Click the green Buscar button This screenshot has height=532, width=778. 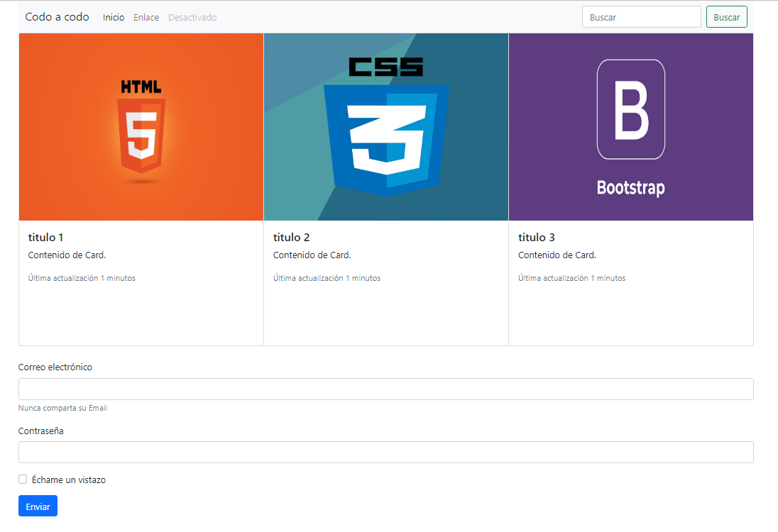[727, 17]
